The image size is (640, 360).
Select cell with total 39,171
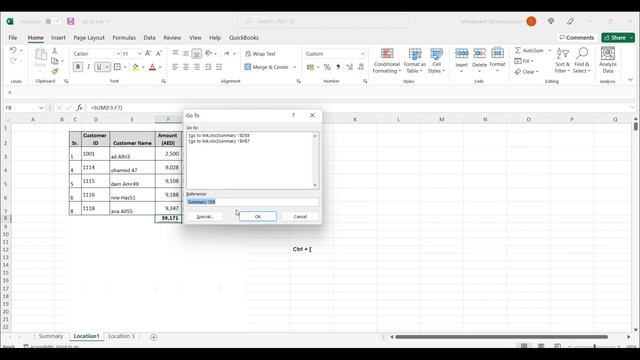168,218
